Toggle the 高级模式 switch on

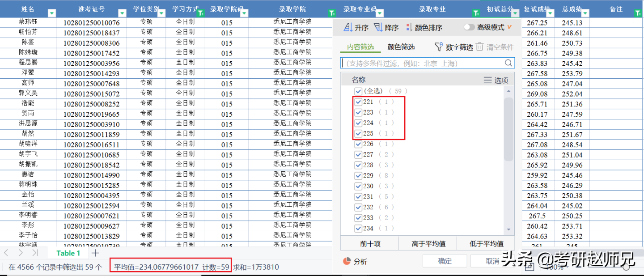click(469, 27)
